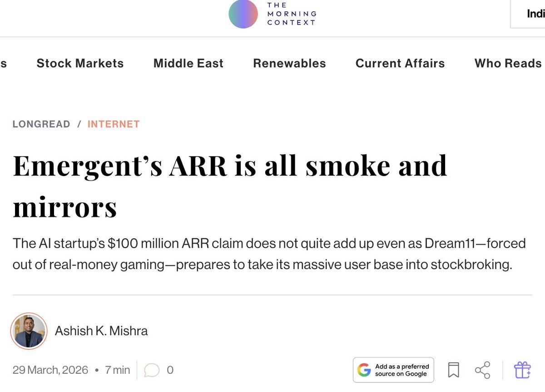
Task: Open the comments bubble icon
Action: (152, 370)
